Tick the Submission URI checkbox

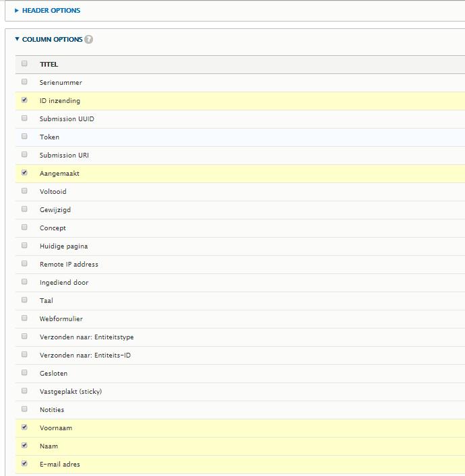(25, 155)
